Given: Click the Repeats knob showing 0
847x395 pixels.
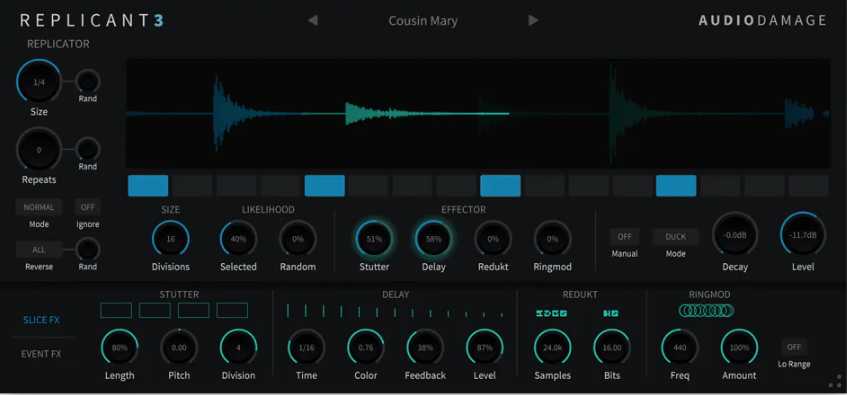Looking at the screenshot, I should click(39, 150).
